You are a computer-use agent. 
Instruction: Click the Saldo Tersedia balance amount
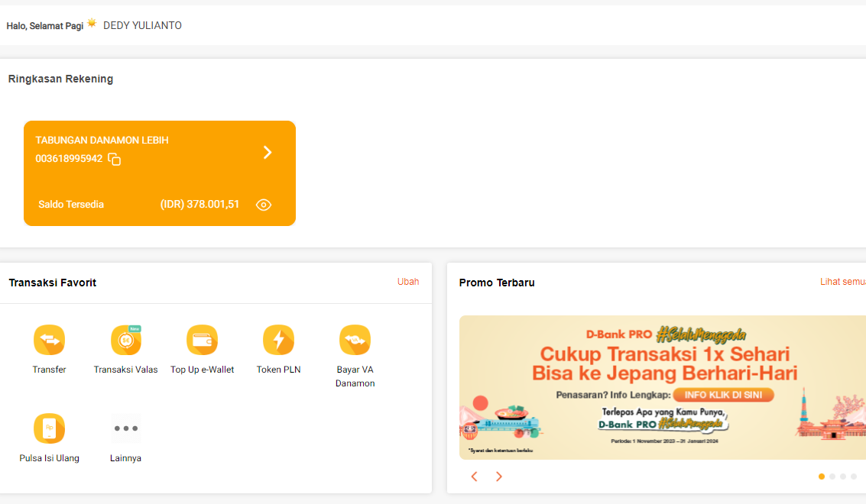(x=199, y=204)
